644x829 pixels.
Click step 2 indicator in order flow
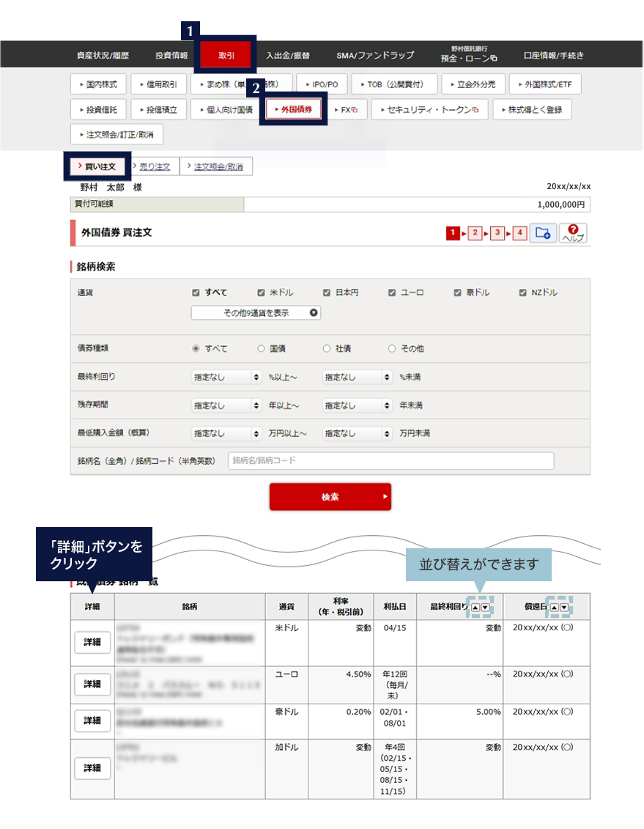pyautogui.click(x=475, y=232)
